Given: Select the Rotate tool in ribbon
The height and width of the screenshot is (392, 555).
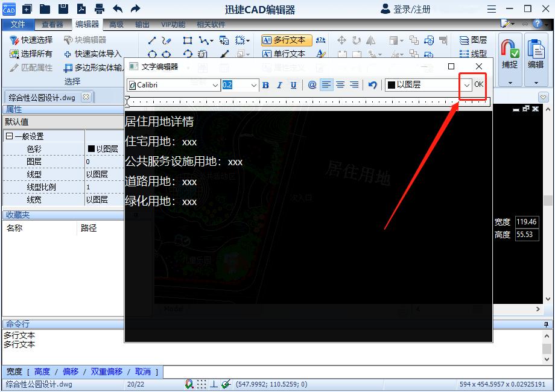Looking at the screenshot, I should pyautogui.click(x=357, y=40).
